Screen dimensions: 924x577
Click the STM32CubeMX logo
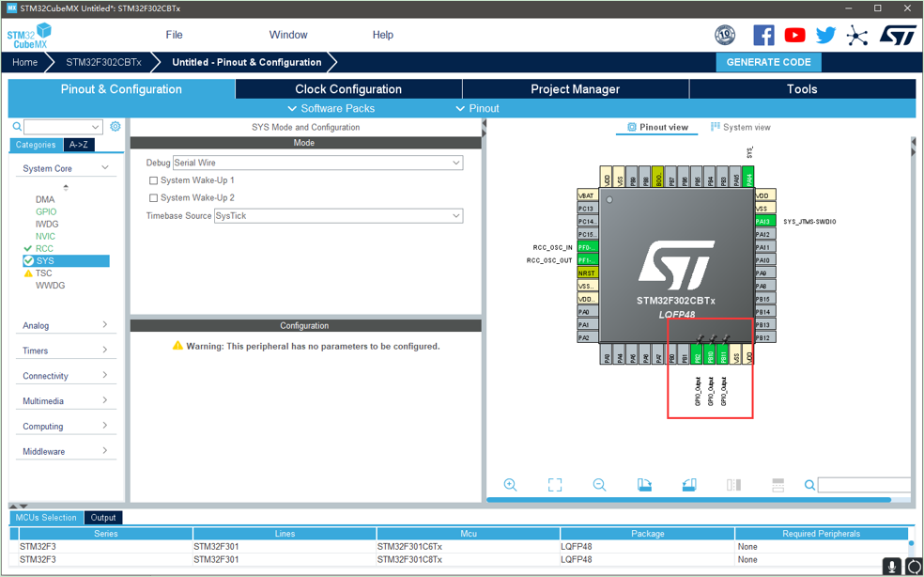tap(29, 36)
